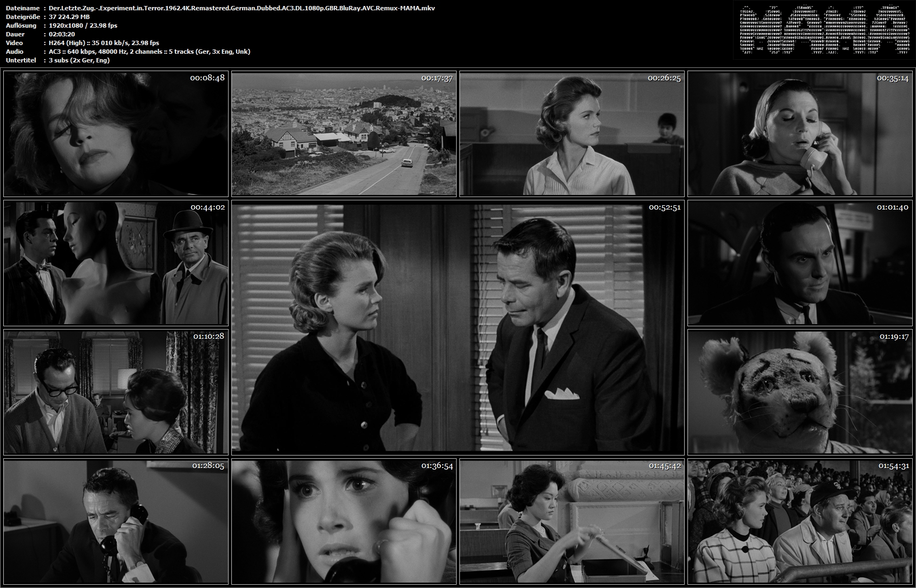Click the resolution value 1920x1080 / 23.98 fps
916x588 pixels.
(x=83, y=26)
